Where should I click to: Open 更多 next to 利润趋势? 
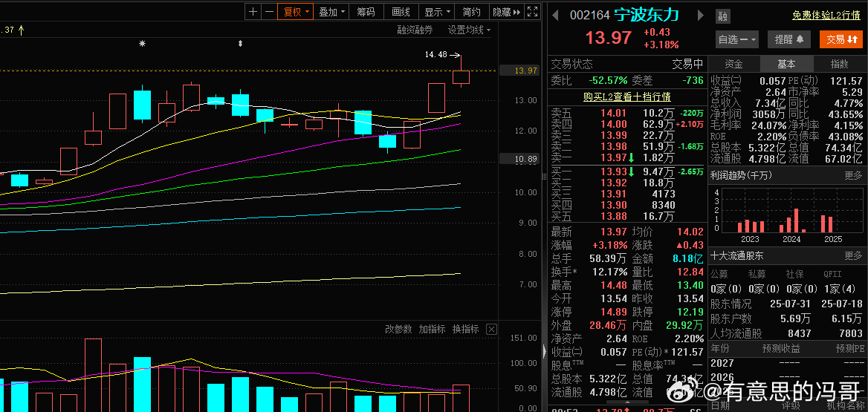853,176
